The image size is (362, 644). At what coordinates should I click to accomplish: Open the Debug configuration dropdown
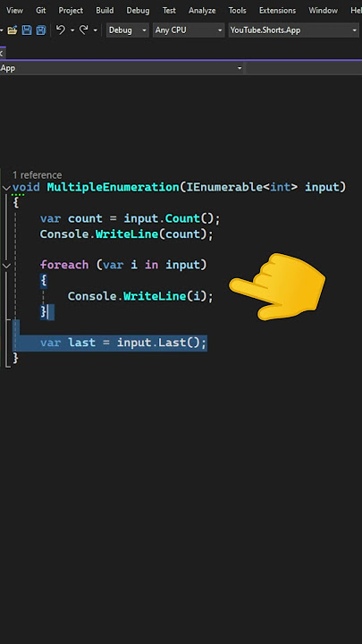coord(127,30)
